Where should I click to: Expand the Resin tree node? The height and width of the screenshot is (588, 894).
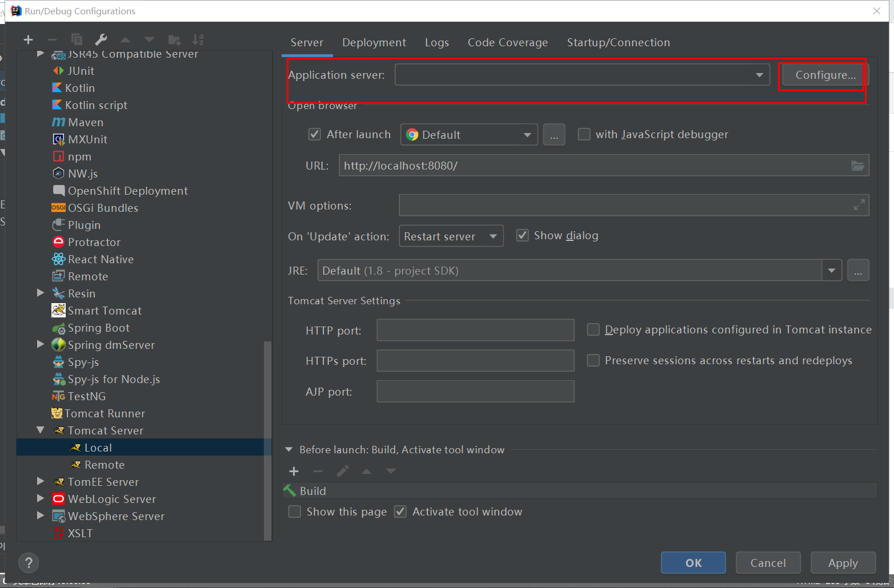coord(40,293)
